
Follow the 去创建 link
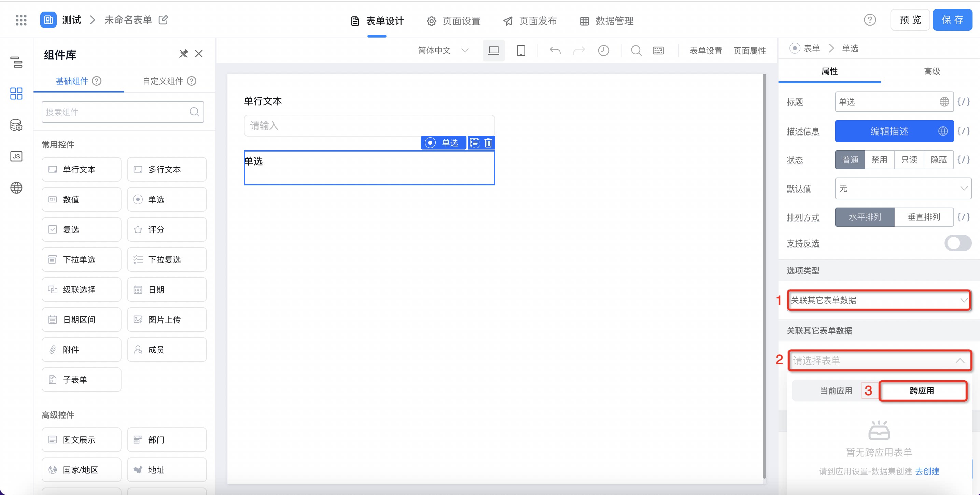(x=927, y=471)
